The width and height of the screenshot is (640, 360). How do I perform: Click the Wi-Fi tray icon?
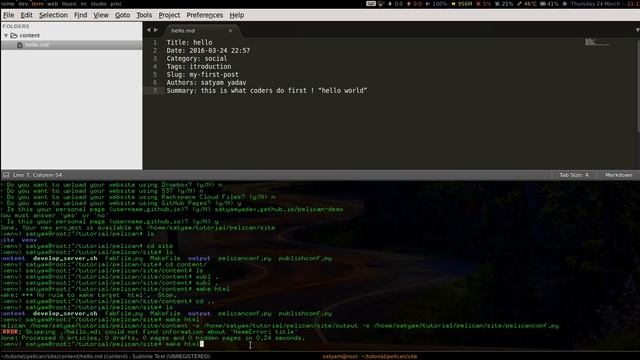pos(381,4)
